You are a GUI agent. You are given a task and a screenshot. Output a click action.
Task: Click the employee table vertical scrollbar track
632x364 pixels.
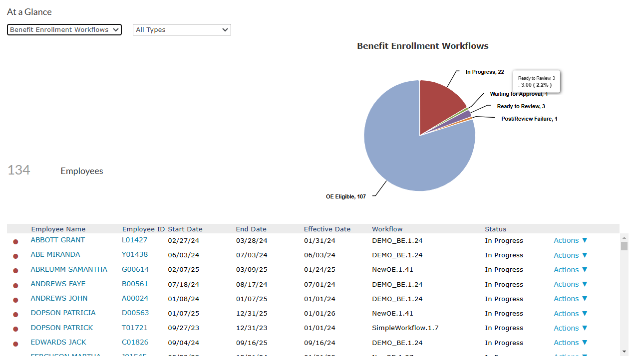point(624,299)
